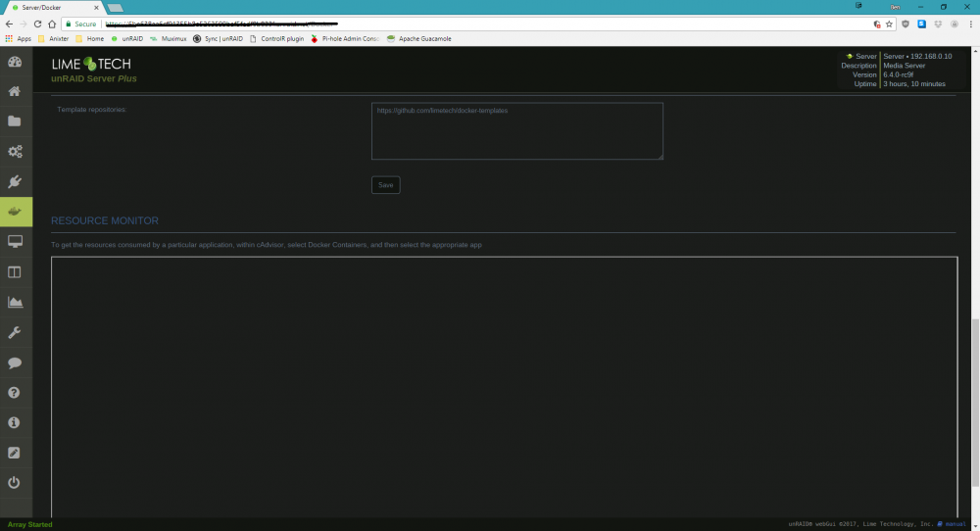Open the Anixter bookmark folder
980x531 pixels.
click(53, 39)
